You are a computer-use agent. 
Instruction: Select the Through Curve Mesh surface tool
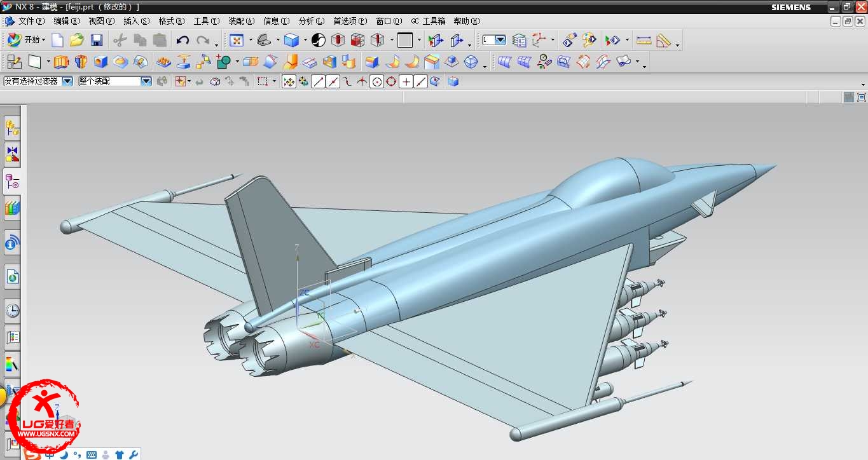(525, 62)
